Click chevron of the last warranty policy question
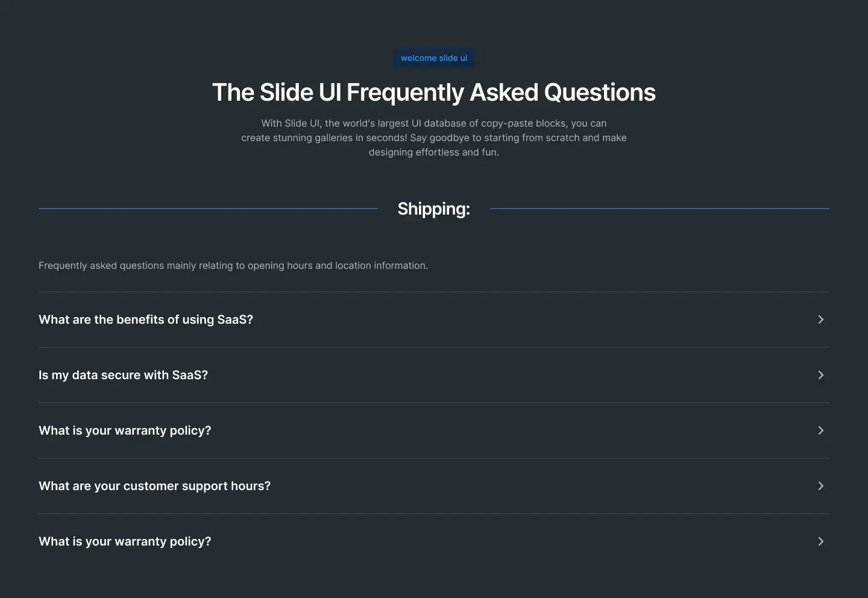The image size is (868, 598). click(x=820, y=541)
